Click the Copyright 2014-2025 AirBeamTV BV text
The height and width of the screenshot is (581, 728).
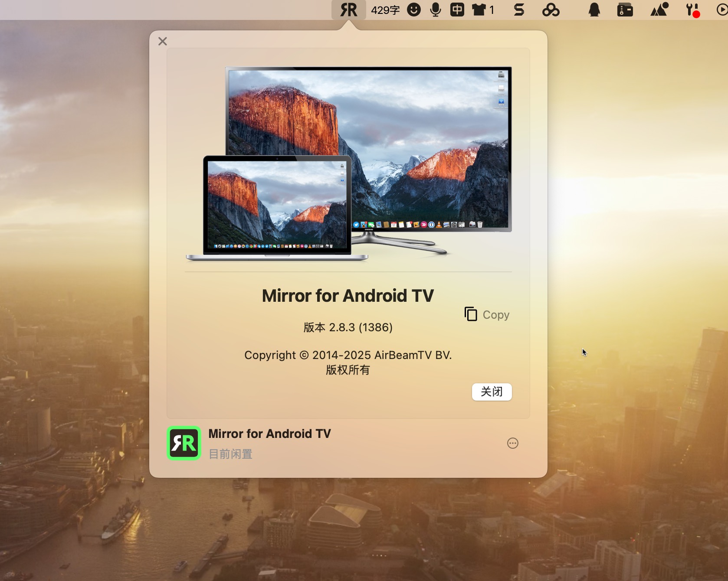click(x=348, y=355)
